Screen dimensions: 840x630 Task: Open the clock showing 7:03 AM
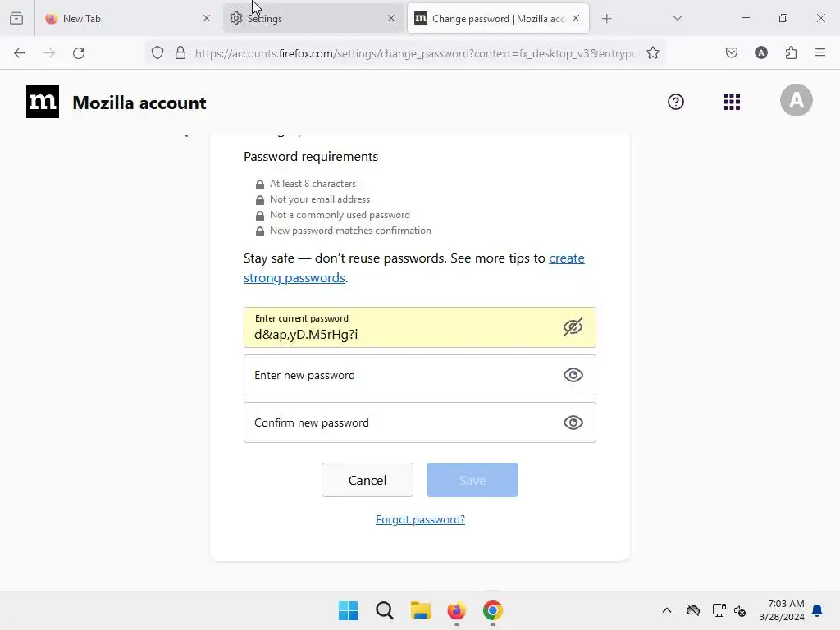pos(782,610)
